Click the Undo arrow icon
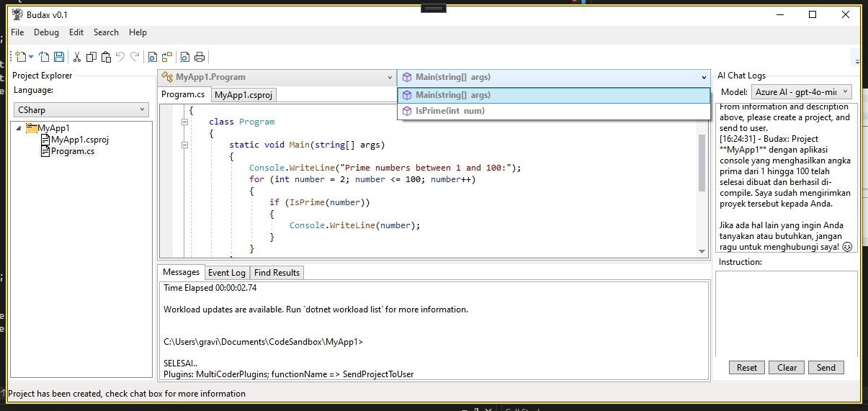 click(120, 57)
